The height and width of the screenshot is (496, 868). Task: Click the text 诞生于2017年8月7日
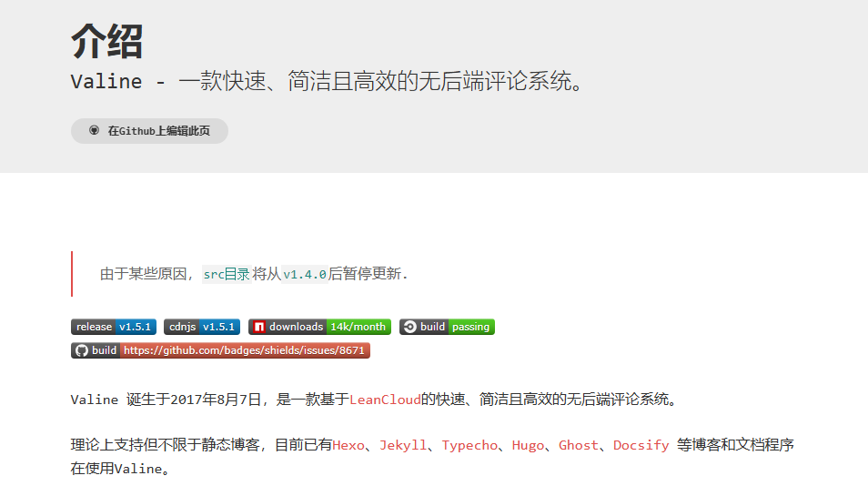[x=194, y=400]
